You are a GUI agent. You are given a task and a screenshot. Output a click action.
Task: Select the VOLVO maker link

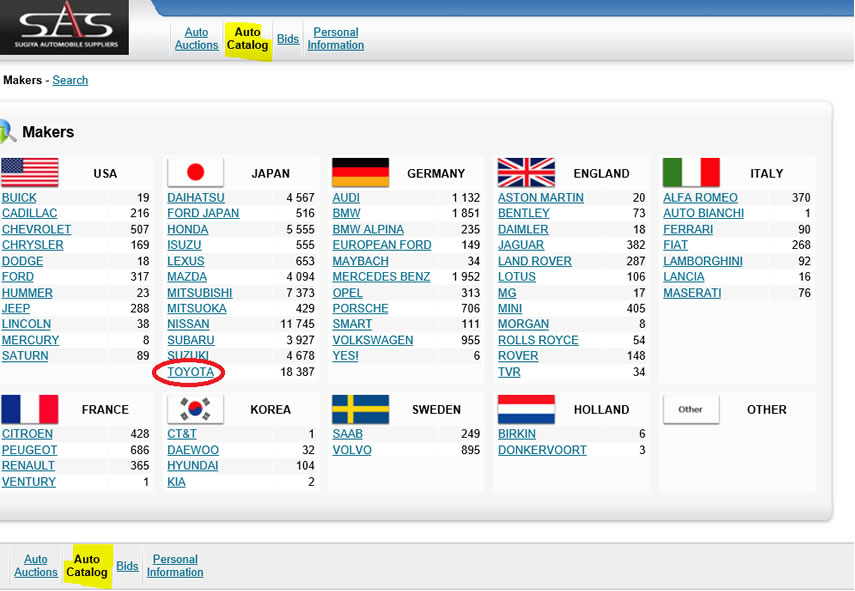pyautogui.click(x=351, y=450)
